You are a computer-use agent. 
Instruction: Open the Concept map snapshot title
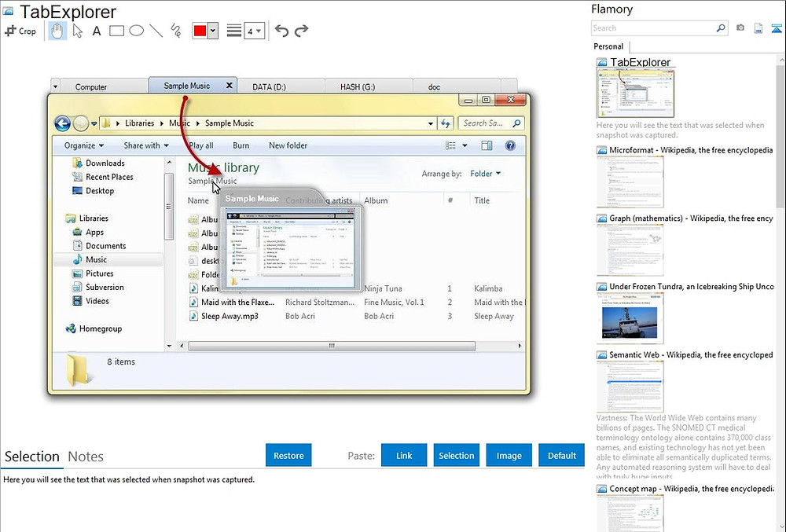691,489
